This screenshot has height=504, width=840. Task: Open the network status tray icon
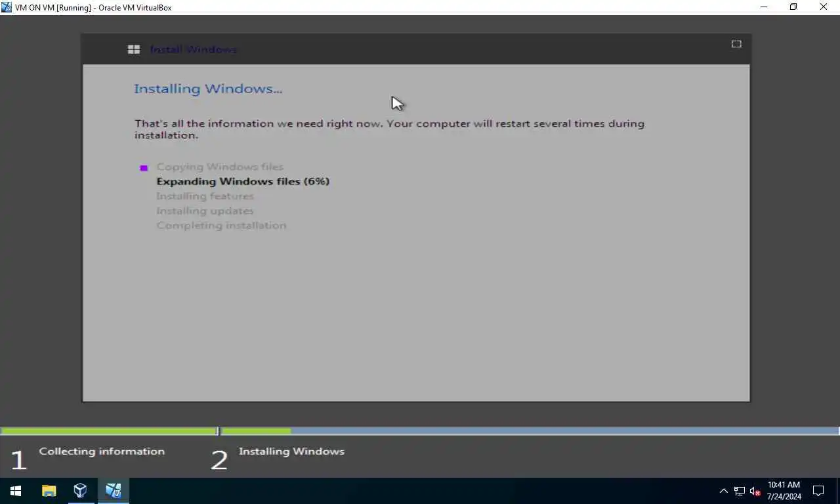click(740, 491)
